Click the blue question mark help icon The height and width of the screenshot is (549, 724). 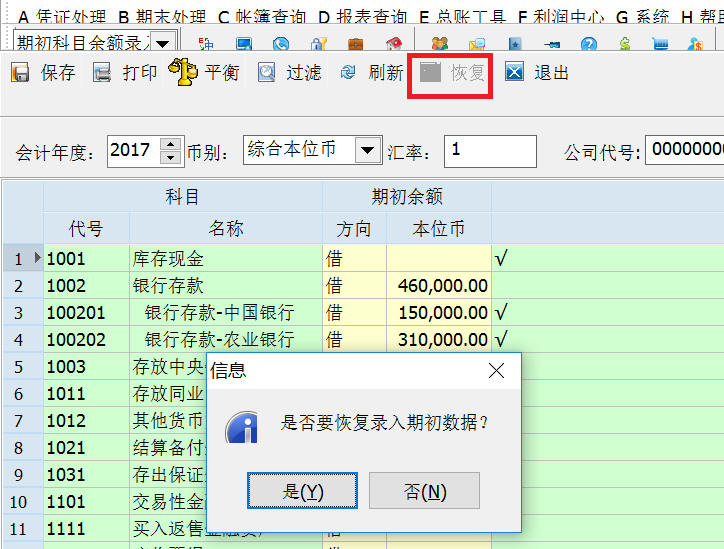point(589,44)
